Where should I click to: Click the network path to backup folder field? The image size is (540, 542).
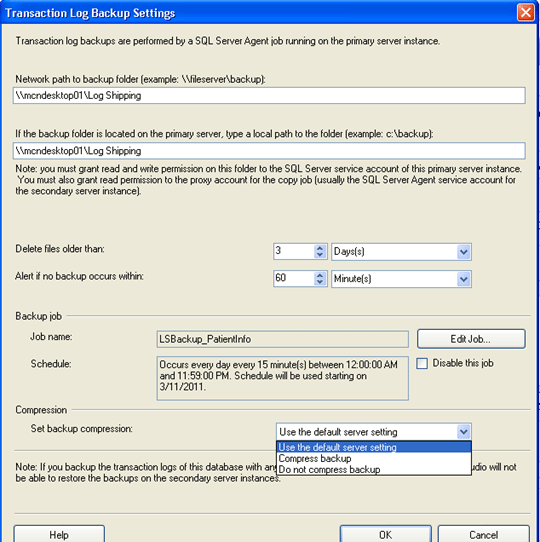click(269, 95)
